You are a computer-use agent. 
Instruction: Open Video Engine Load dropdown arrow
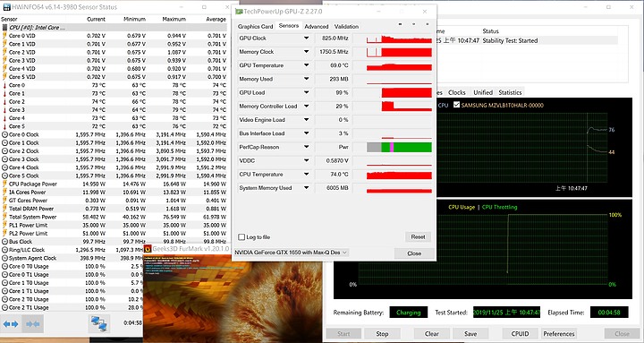[306, 120]
